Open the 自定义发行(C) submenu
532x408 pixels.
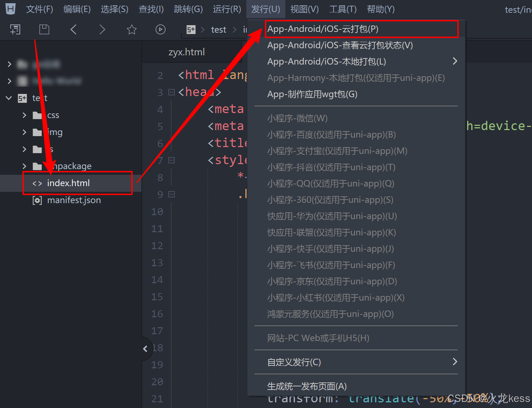click(x=356, y=362)
